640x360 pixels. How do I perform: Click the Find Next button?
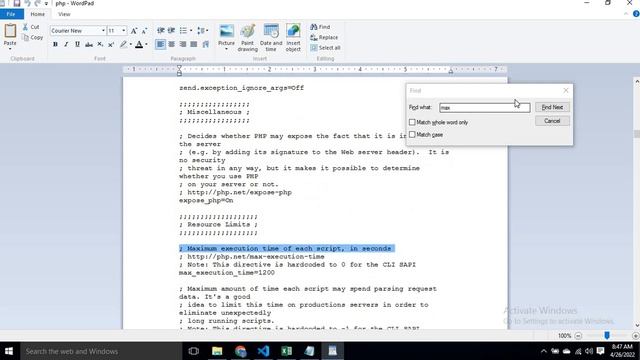pos(552,107)
